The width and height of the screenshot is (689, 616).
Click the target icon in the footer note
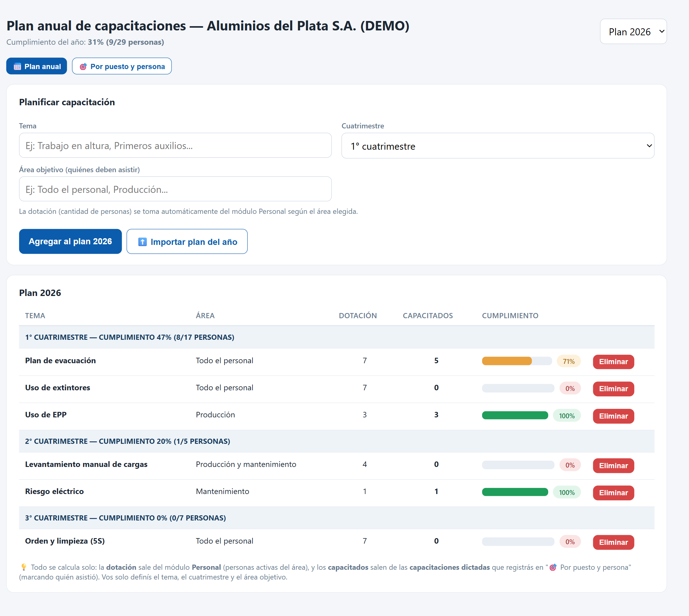(553, 568)
